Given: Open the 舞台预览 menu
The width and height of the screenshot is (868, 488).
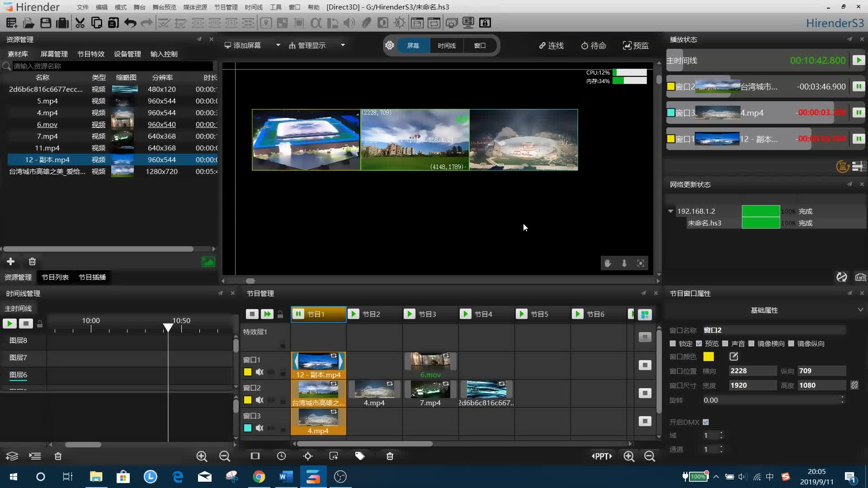Looking at the screenshot, I should (164, 7).
